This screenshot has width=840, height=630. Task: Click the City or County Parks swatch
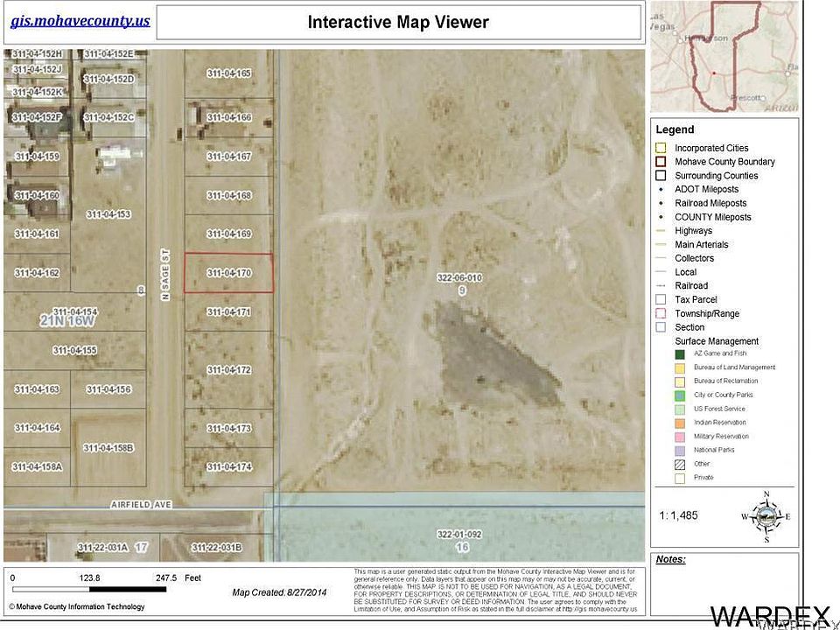click(x=680, y=395)
